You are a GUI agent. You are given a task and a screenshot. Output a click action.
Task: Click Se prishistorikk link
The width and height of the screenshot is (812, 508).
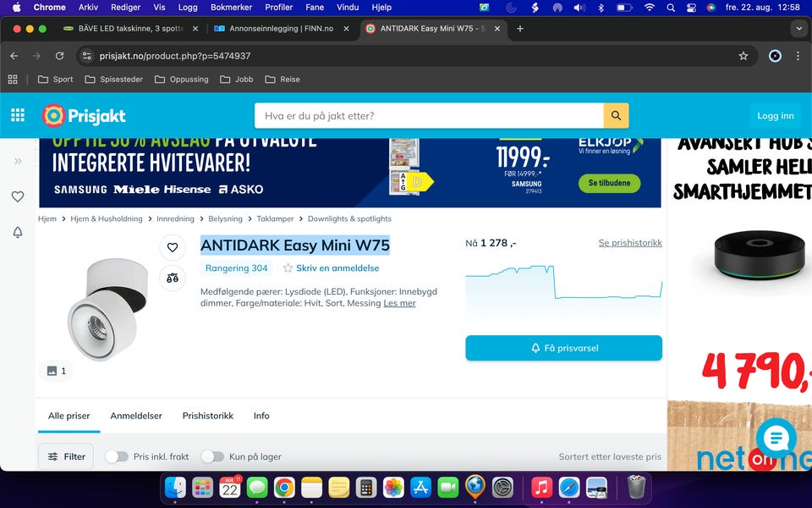point(630,243)
